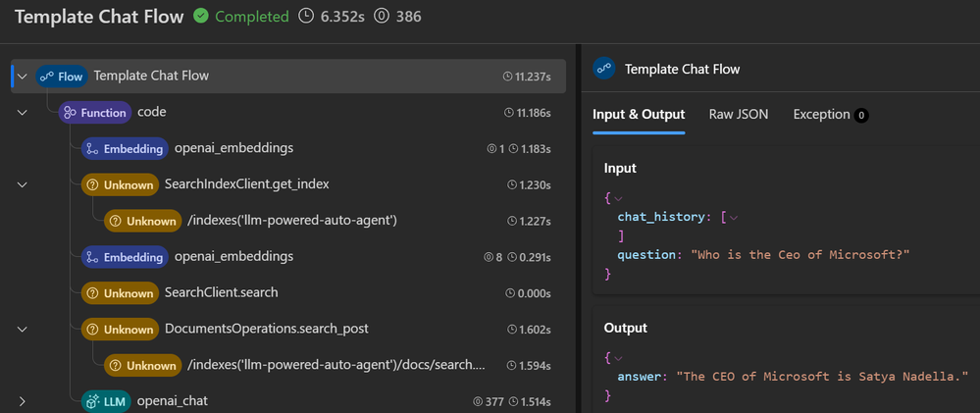Click the Template Chat Flow page title
Viewport: 980px width, 413px height.
pos(99,17)
